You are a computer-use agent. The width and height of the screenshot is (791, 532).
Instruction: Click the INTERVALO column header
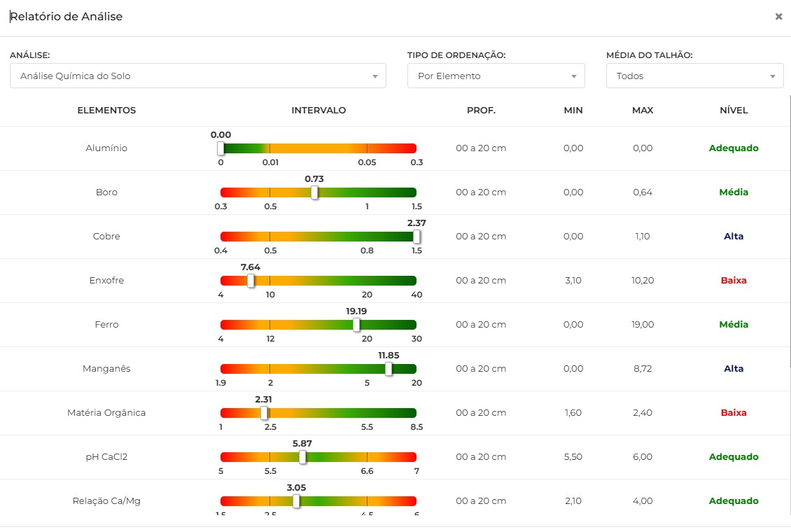318,111
